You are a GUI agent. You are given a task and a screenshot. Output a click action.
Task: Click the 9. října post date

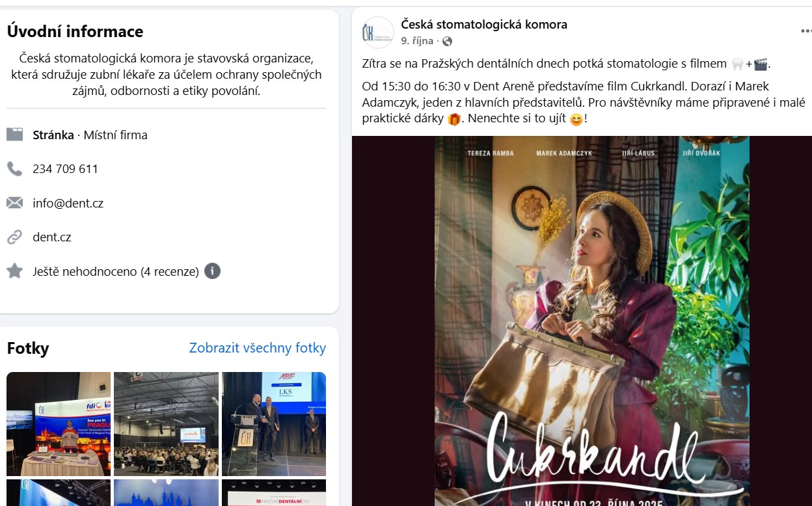(x=417, y=41)
